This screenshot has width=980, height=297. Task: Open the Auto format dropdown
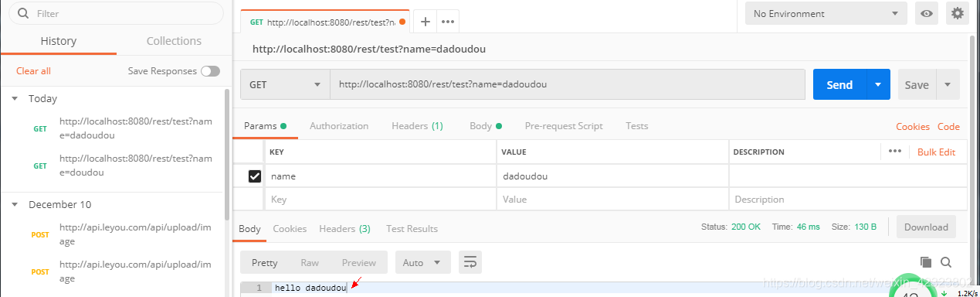click(x=422, y=262)
